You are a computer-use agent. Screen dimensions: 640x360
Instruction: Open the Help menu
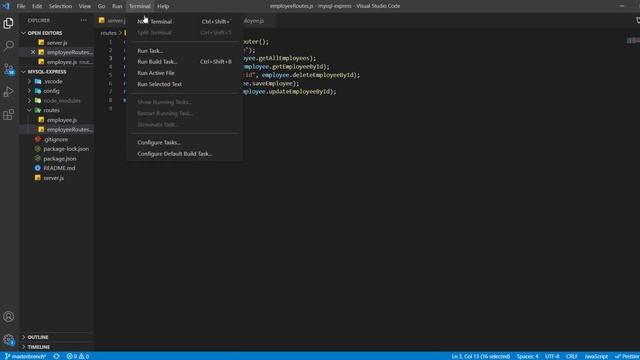click(163, 6)
